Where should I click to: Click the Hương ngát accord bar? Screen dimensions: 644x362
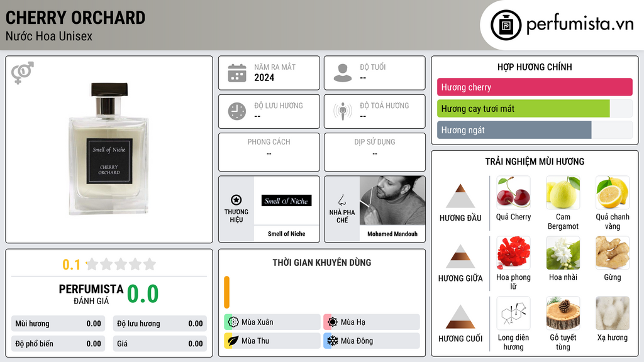coord(535,129)
